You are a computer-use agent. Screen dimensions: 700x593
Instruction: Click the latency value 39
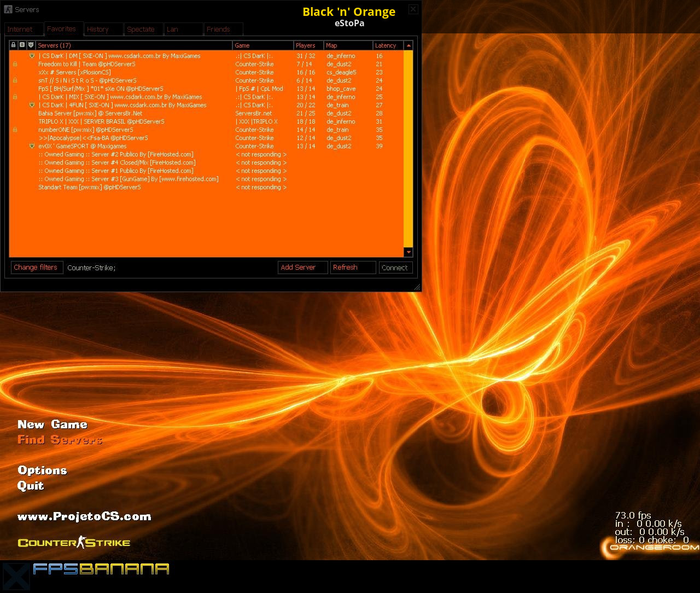pyautogui.click(x=379, y=146)
